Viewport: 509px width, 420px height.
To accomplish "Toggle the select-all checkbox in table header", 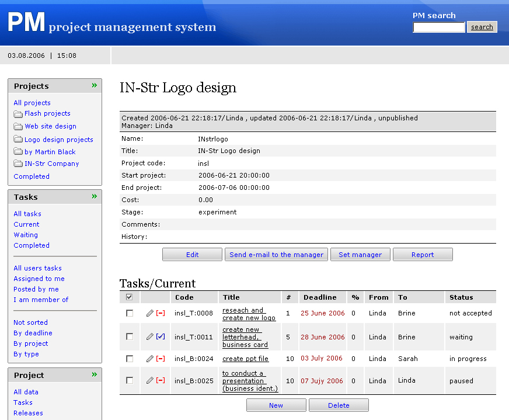I will coord(129,297).
